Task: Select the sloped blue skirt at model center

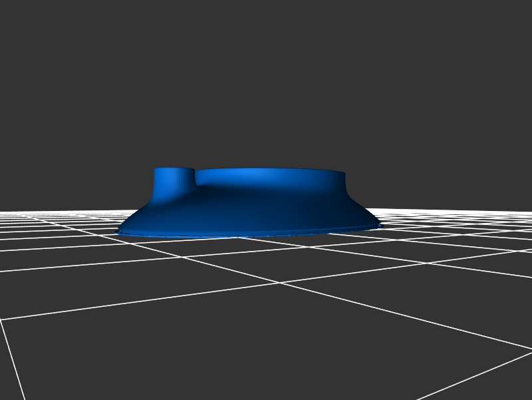Action: [x=253, y=212]
